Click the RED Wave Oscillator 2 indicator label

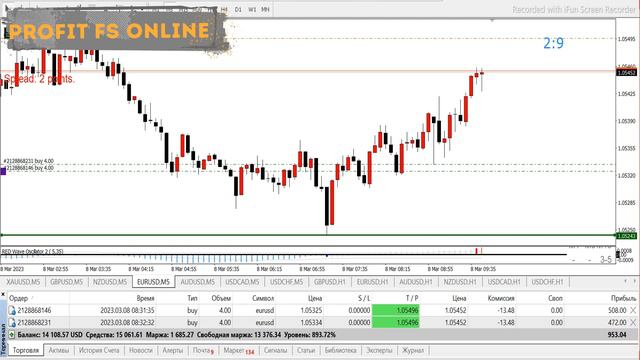click(33, 251)
